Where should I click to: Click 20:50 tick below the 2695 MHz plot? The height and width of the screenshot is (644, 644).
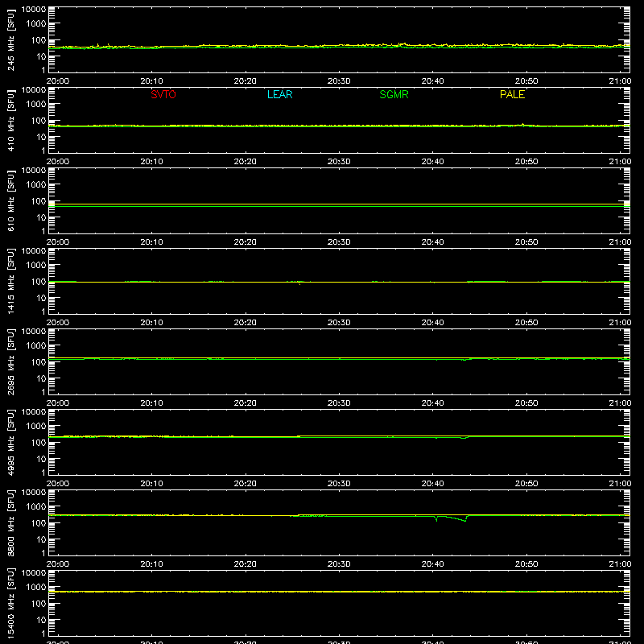(x=526, y=403)
